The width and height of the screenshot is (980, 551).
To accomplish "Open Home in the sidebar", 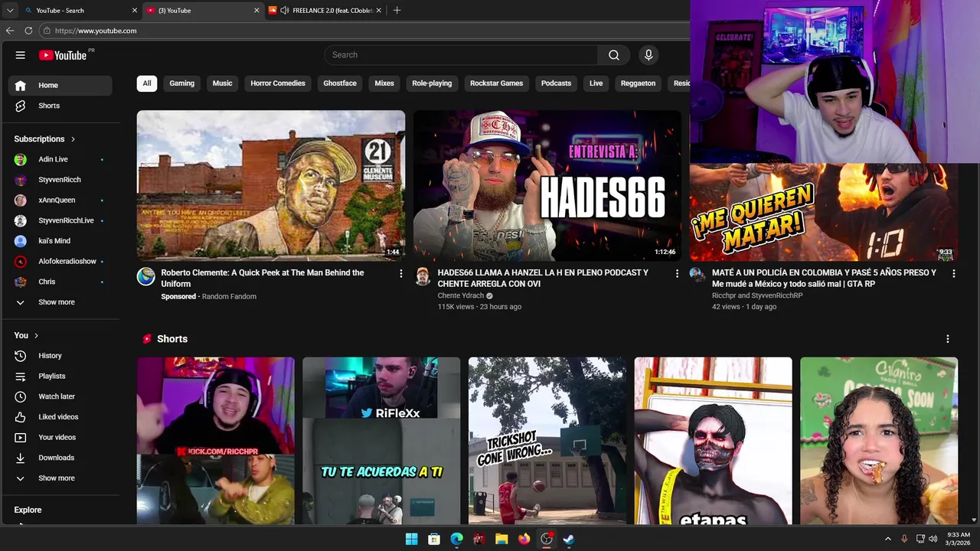I will coord(60,85).
